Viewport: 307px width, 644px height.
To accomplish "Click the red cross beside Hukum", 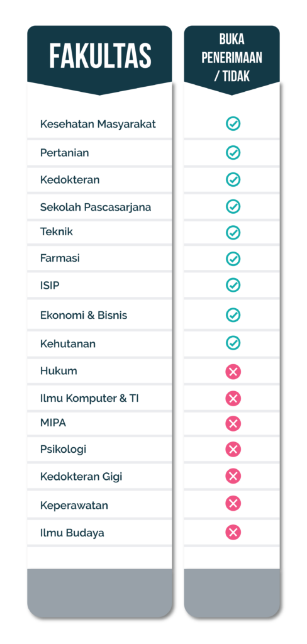I will [x=233, y=372].
